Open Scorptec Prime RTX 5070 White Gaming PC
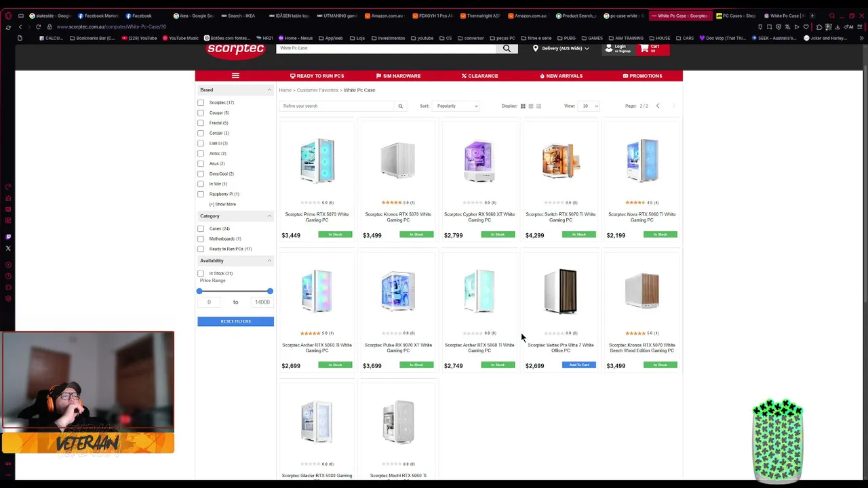This screenshot has width=868, height=488. (317, 217)
